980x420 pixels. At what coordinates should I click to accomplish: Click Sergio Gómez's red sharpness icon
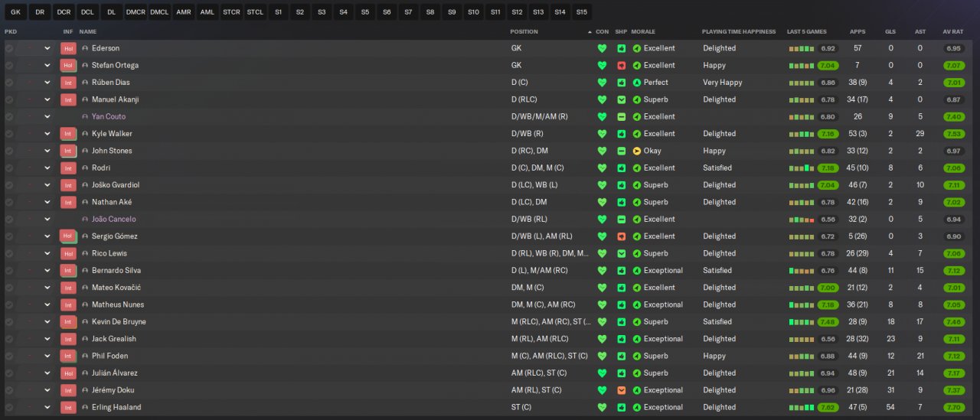(x=622, y=236)
